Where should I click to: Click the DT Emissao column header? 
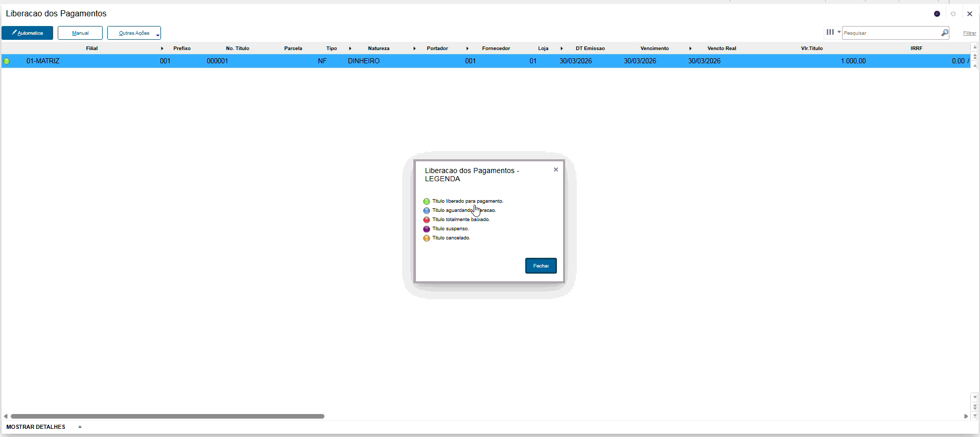590,48
